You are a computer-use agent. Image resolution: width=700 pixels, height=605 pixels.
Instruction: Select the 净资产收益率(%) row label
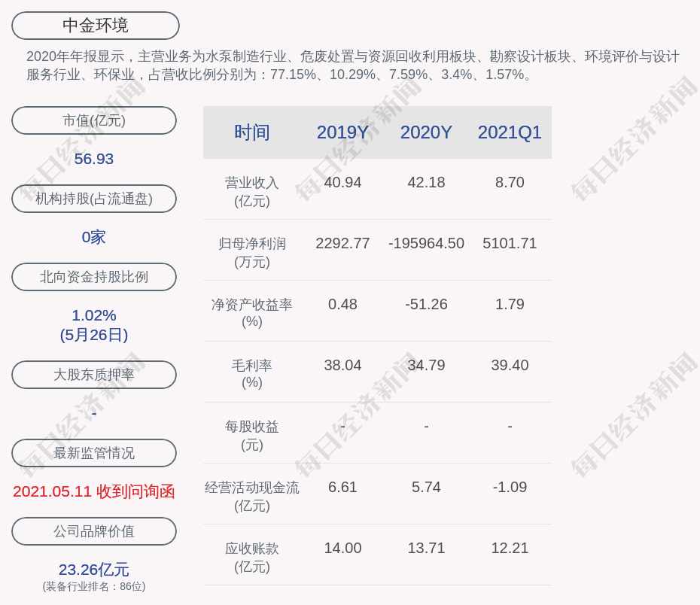(252, 313)
